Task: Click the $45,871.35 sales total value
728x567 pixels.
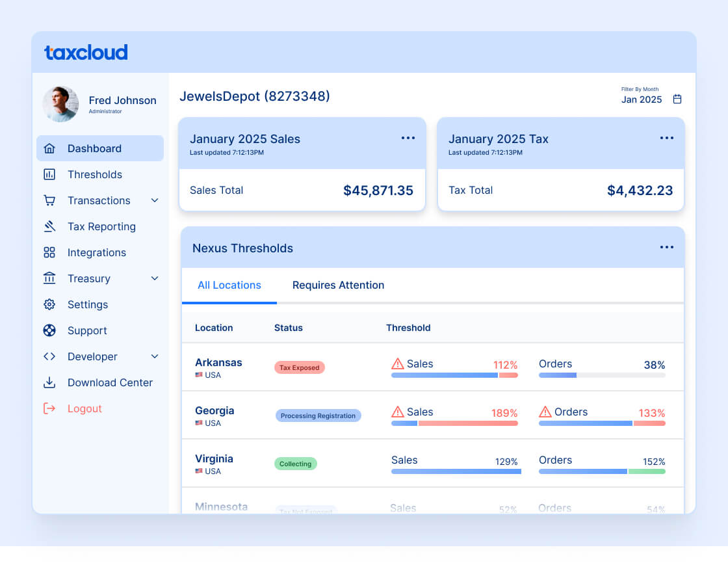Action: 378,191
